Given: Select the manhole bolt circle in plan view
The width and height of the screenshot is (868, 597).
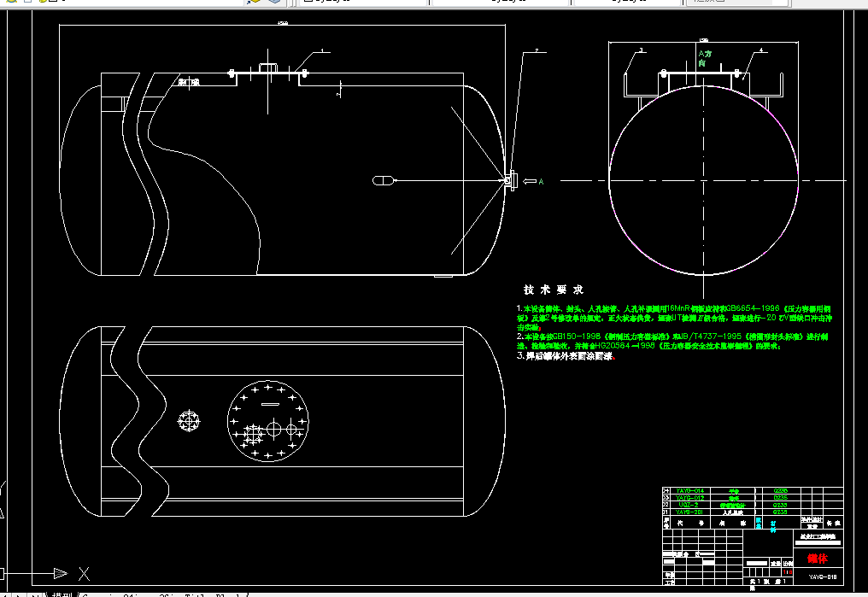Looking at the screenshot, I should point(268,421).
